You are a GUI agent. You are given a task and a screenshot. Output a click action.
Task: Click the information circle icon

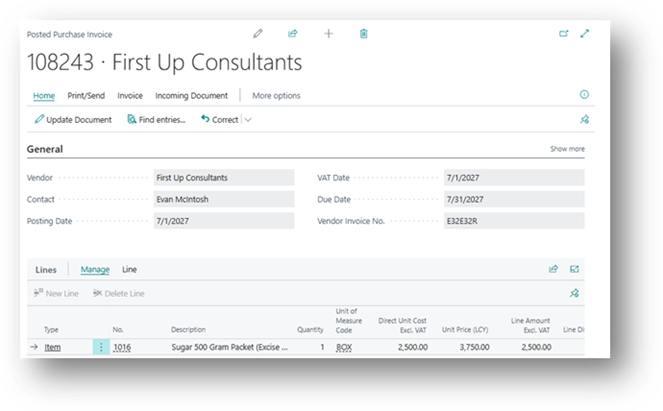[584, 94]
